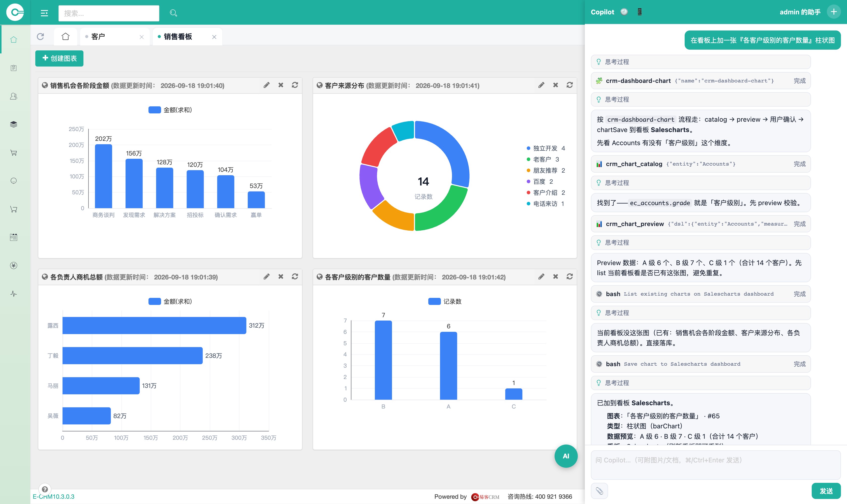Toggle 独立开发 legend item

click(546, 148)
